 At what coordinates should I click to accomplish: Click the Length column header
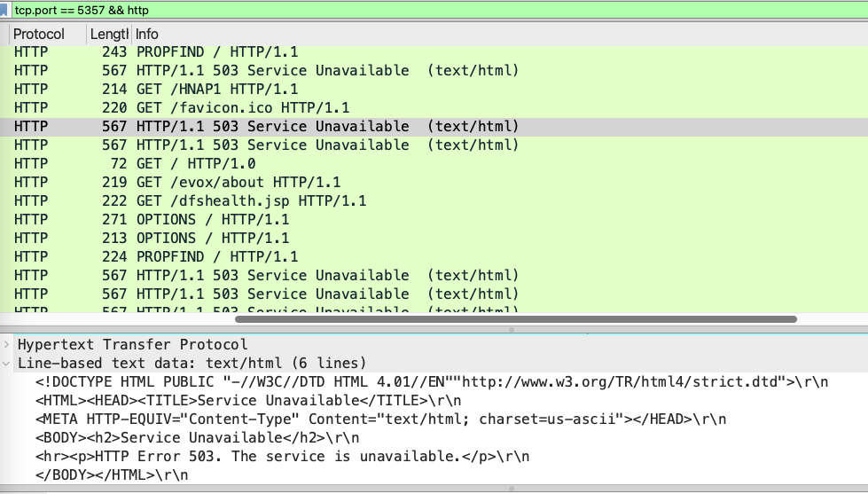click(x=109, y=34)
